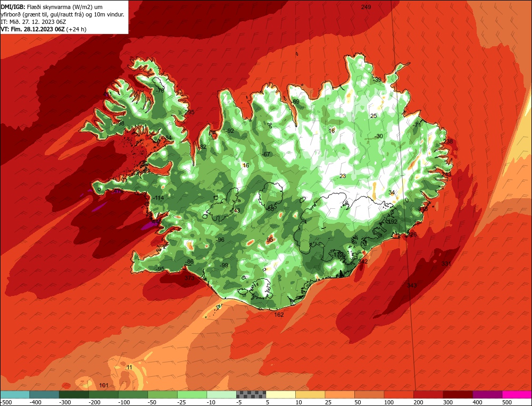Click the 25 value on the map

tap(373, 116)
